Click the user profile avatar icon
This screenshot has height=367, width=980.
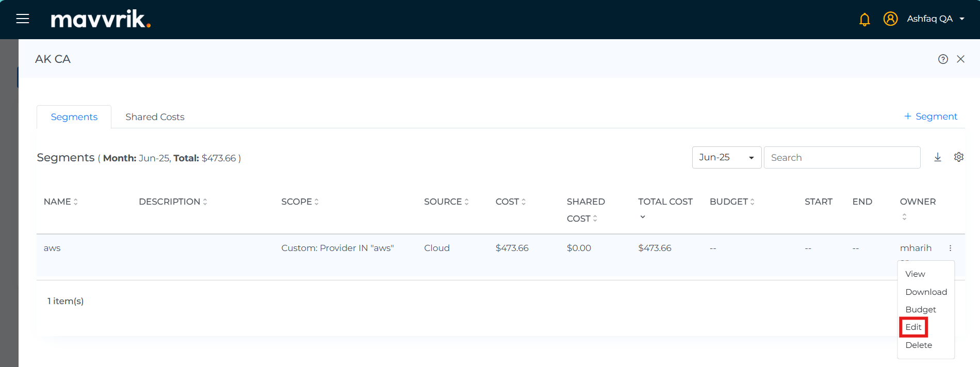tap(890, 19)
